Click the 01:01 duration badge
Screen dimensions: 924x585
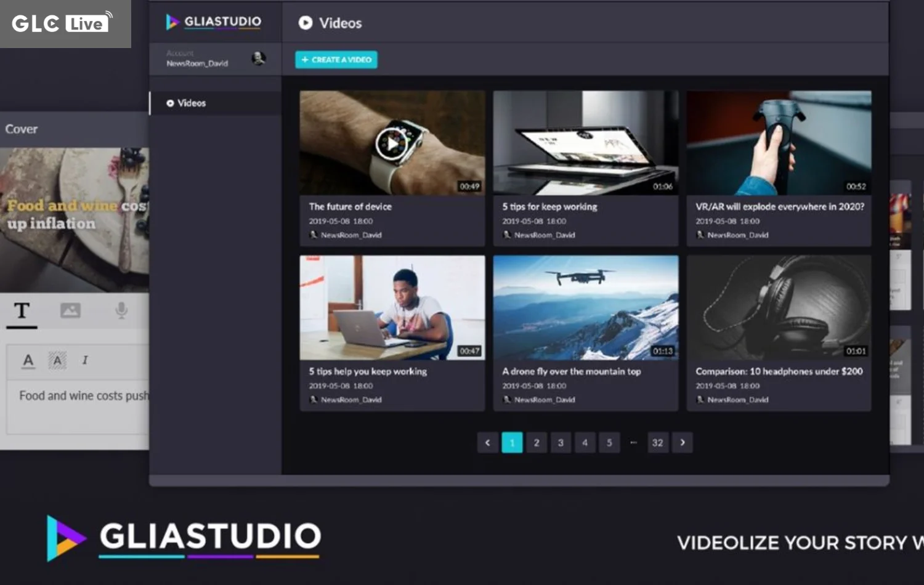click(856, 351)
